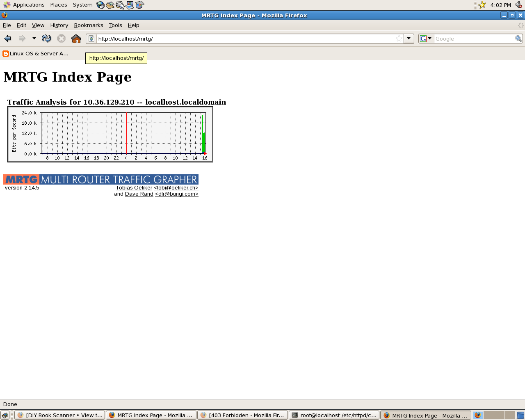Screen dimensions: 525x420
Task: Open the traffic graph for 10.36.129.210
Action: (110, 135)
